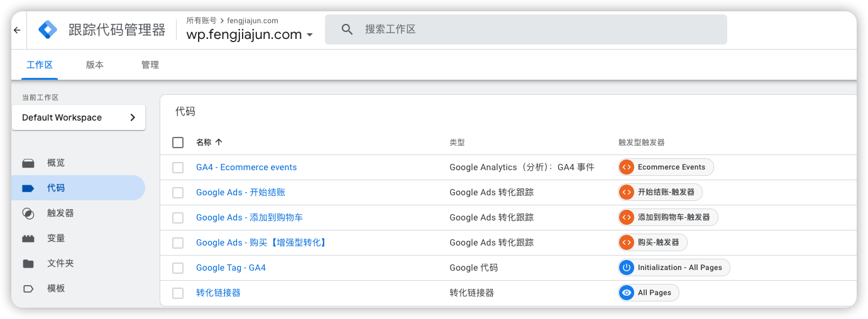The width and height of the screenshot is (868, 319).
Task: Open 变量 variables in sidebar
Action: point(55,238)
